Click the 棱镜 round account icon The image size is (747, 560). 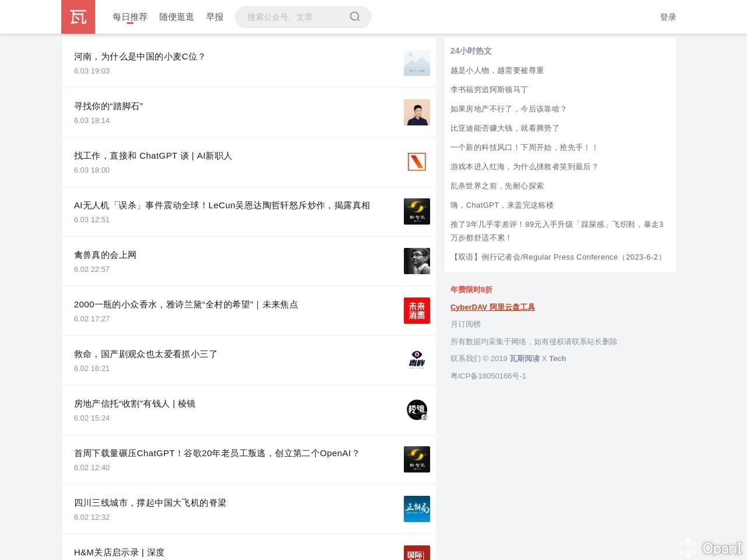click(x=417, y=409)
